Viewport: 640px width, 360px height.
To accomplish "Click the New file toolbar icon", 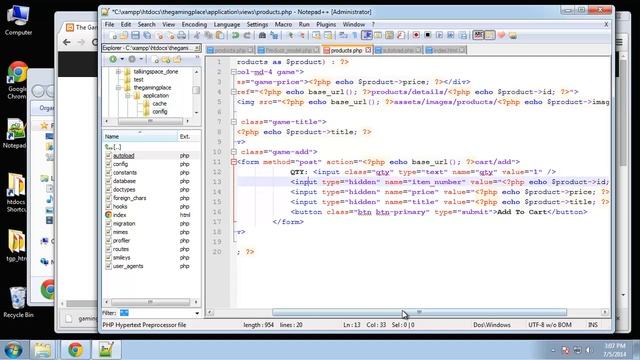I will point(113,36).
